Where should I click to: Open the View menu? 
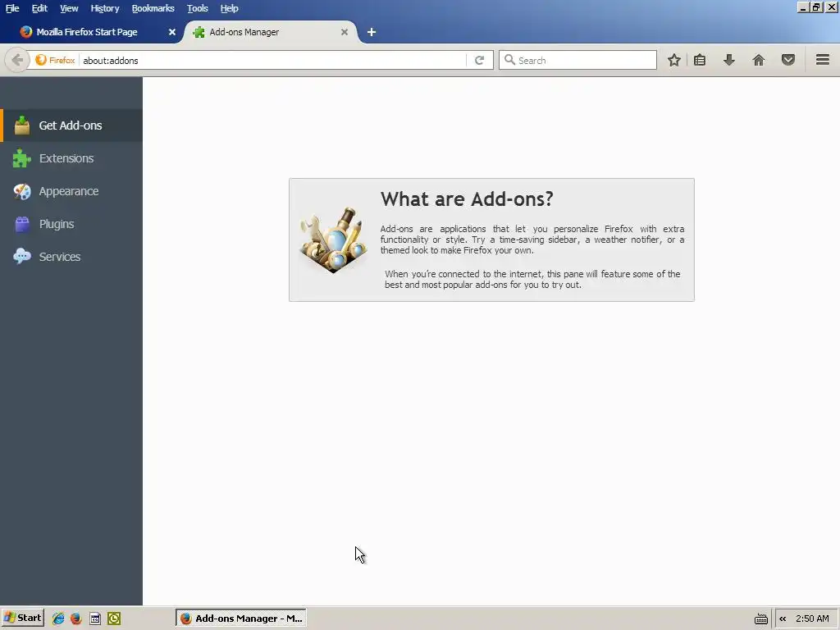(x=69, y=8)
